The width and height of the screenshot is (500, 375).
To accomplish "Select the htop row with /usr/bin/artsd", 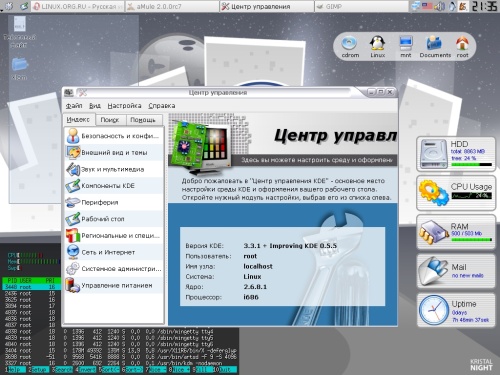I will click(x=121, y=357).
